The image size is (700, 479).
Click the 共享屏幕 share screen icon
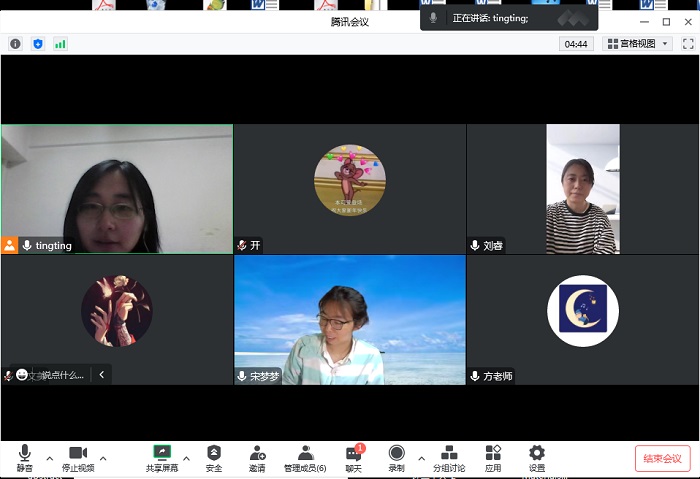click(x=161, y=458)
